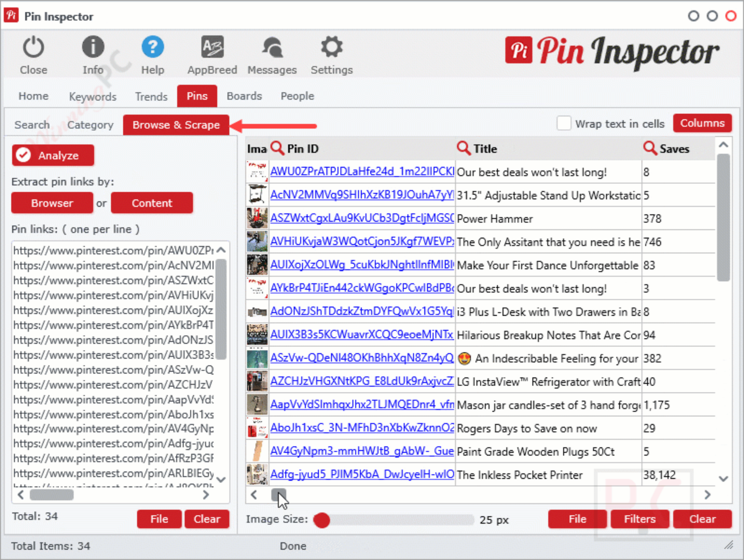This screenshot has height=560, width=744.
Task: Click the Content extract button
Action: (x=152, y=203)
